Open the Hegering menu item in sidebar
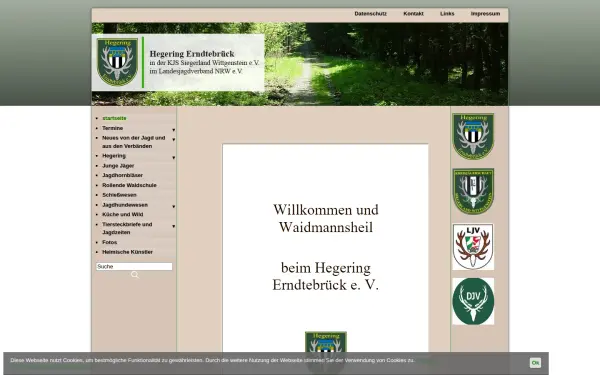The height and width of the screenshot is (375, 600). click(x=114, y=156)
